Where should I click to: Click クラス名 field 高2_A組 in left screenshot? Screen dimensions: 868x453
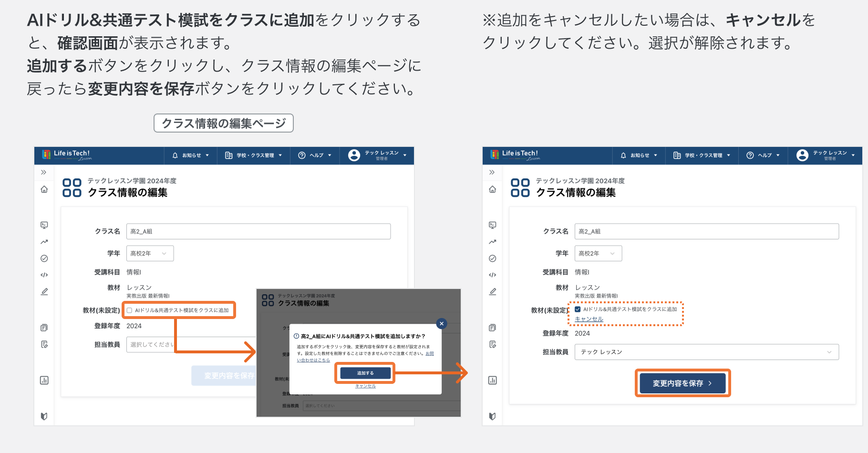coord(258,231)
